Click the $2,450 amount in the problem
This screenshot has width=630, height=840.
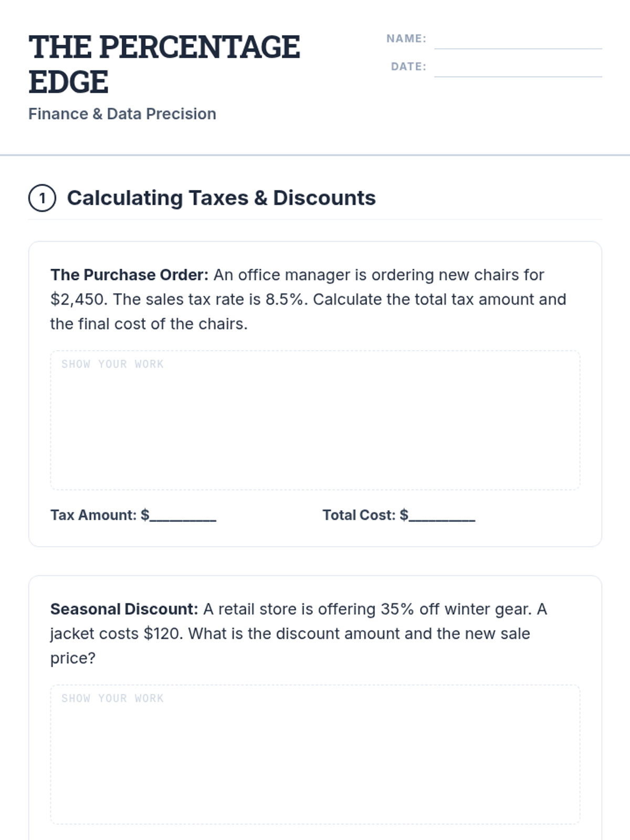coord(79,299)
